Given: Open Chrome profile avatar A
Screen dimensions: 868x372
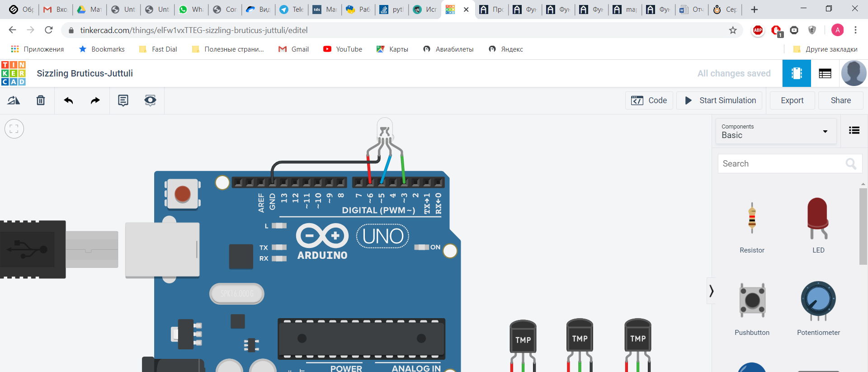Looking at the screenshot, I should (x=837, y=30).
